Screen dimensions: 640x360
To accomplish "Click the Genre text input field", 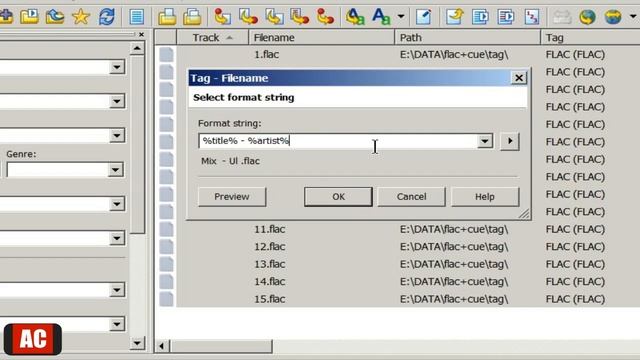I will point(57,170).
